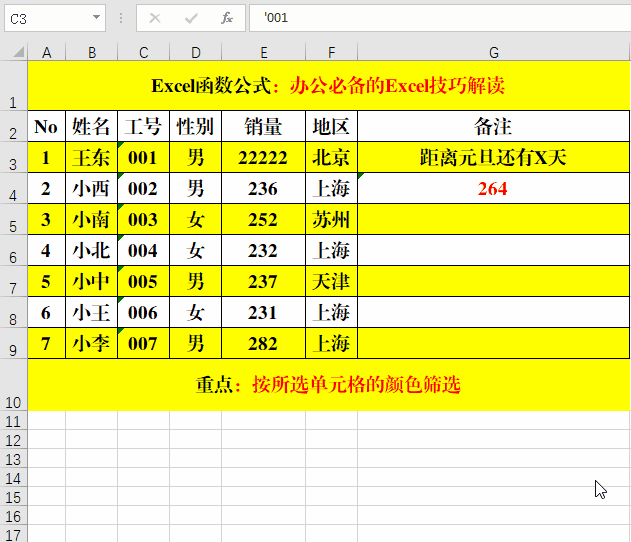Select the cell with name '小王'
The image size is (631, 542).
tap(91, 312)
